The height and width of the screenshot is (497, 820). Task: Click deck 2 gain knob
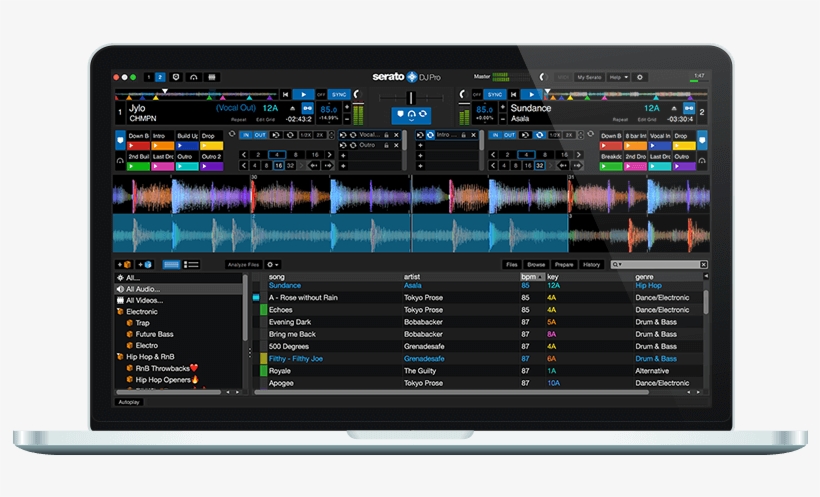click(463, 94)
